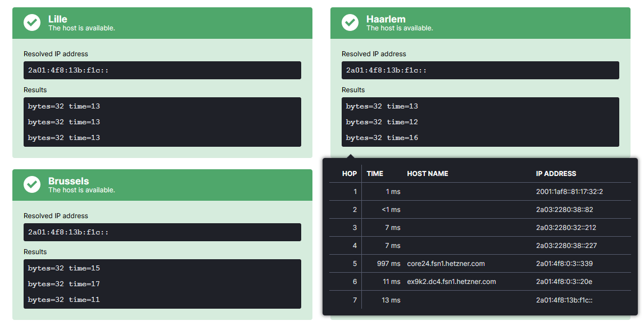Click the Haarlem result time=16 line
Viewport: 644px width, 325px height.
point(382,138)
